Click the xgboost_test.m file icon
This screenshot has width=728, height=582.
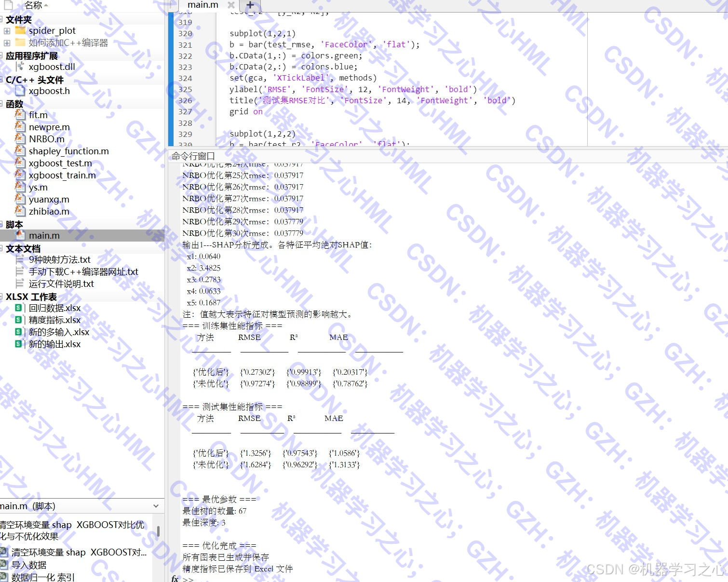pos(20,163)
